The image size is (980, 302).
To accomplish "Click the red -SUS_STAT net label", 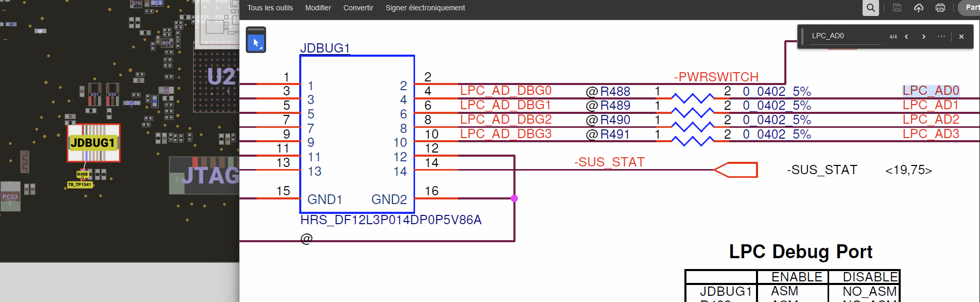I will [x=609, y=162].
